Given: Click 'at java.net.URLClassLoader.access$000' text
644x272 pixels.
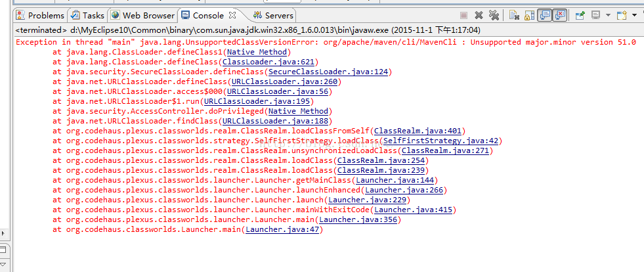Looking at the screenshot, I should tap(137, 91).
